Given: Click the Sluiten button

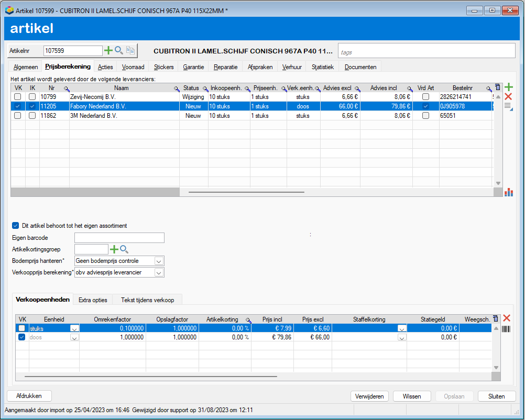Looking at the screenshot, I should 497,396.
